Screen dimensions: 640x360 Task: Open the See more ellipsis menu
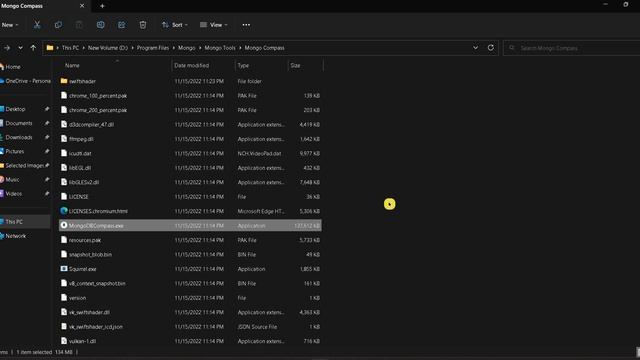click(246, 25)
